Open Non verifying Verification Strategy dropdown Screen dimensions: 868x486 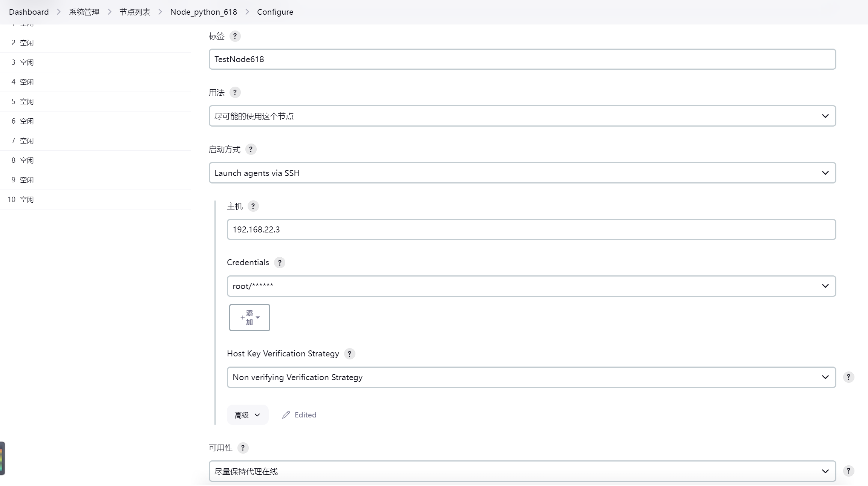(531, 377)
